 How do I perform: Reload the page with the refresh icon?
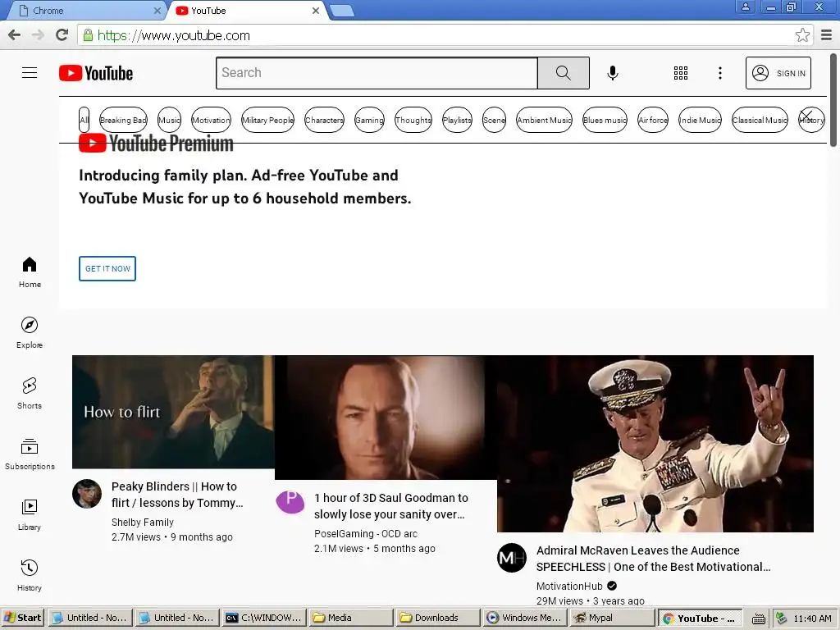tap(62, 35)
